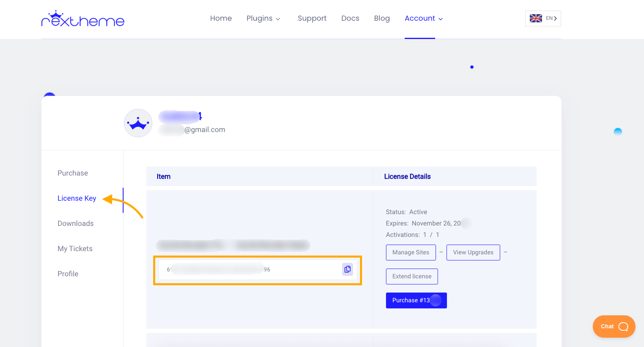
Task: Click the RexTheme logo
Action: pos(83,19)
